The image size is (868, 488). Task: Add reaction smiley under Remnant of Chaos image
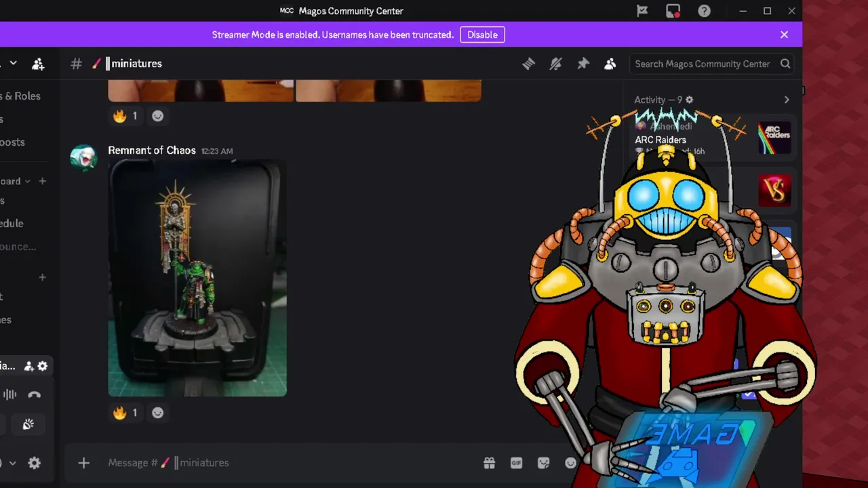click(157, 413)
